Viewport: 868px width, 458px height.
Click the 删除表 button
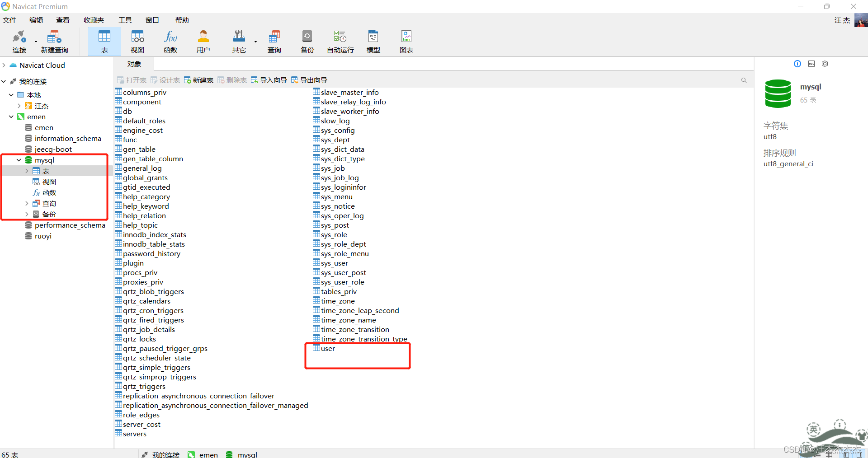tap(232, 80)
